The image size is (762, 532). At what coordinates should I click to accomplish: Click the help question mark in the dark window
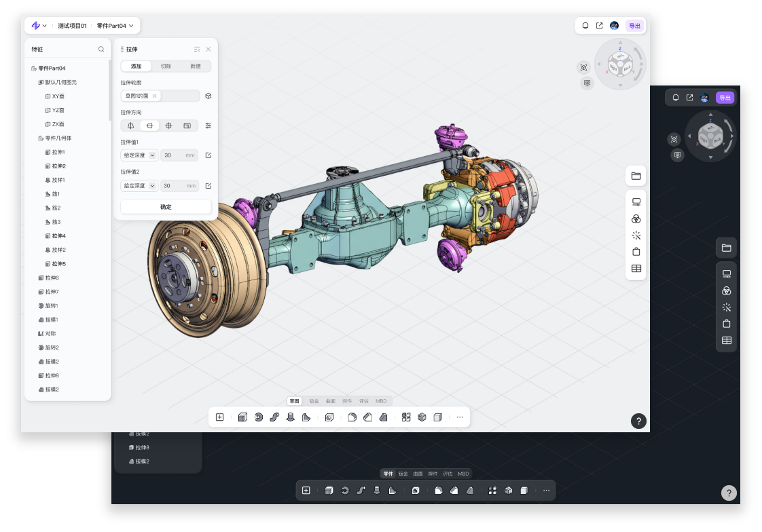pyautogui.click(x=728, y=493)
